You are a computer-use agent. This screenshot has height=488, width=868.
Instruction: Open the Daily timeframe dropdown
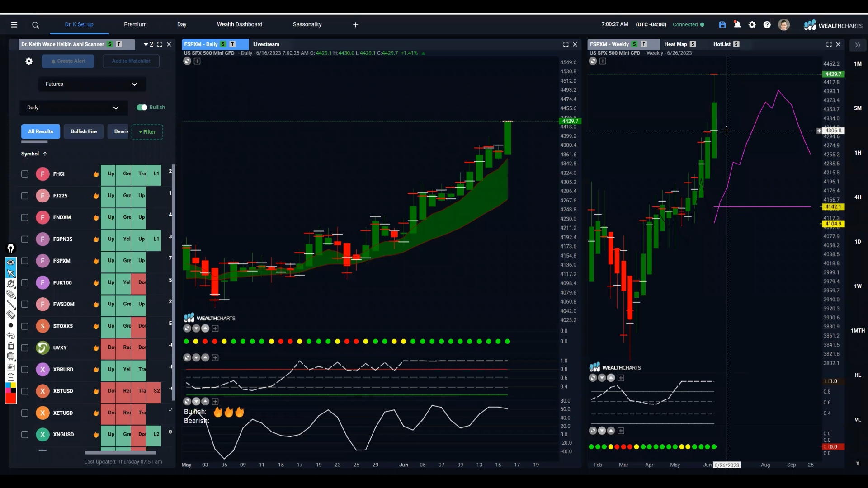(73, 108)
